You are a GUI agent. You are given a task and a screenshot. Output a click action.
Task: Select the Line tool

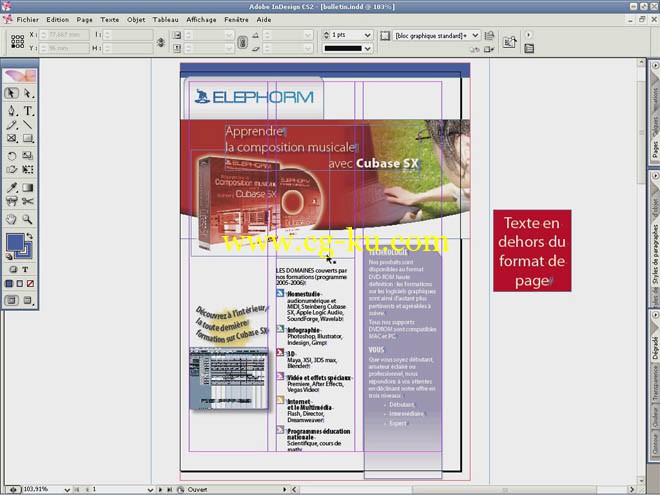pyautogui.click(x=28, y=125)
